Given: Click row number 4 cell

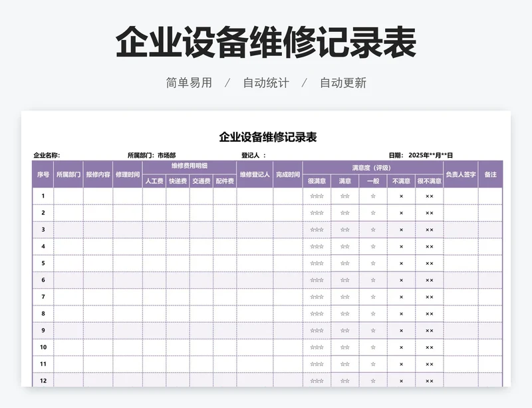Looking at the screenshot, I should point(43,247).
